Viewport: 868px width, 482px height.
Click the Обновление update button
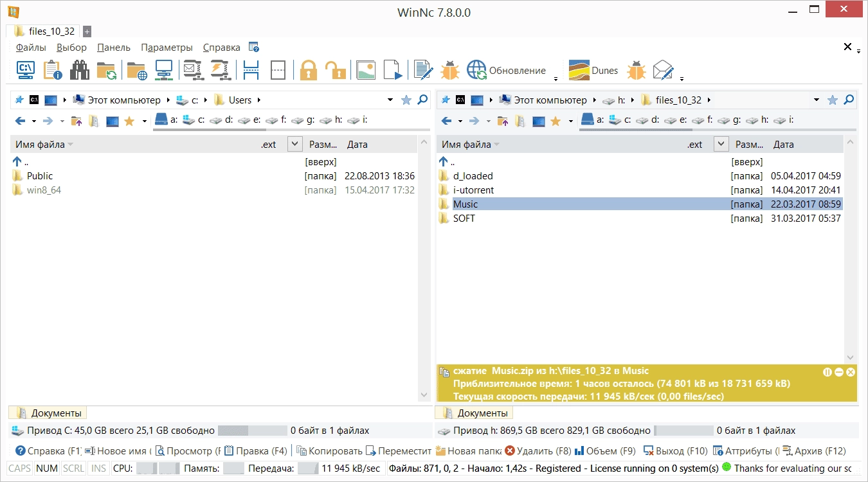(506, 70)
